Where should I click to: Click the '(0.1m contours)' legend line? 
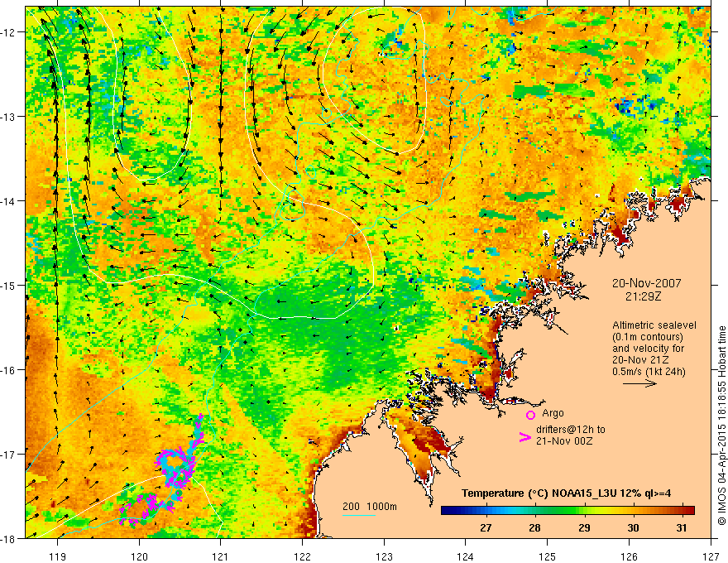(648, 337)
